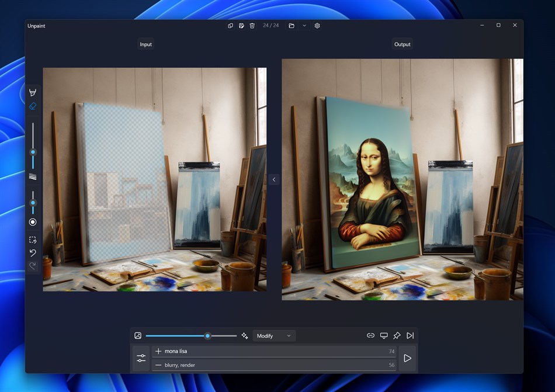Maximize the Unpaint window
This screenshot has width=555, height=392.
498,25
